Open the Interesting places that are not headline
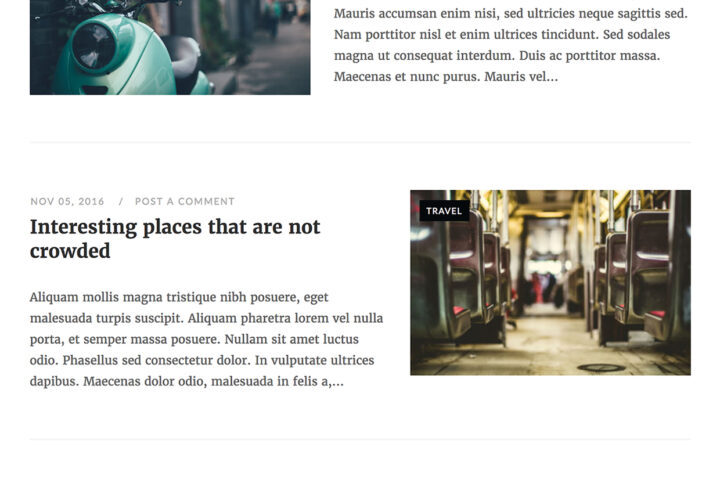This screenshot has width=720, height=480. click(x=175, y=227)
